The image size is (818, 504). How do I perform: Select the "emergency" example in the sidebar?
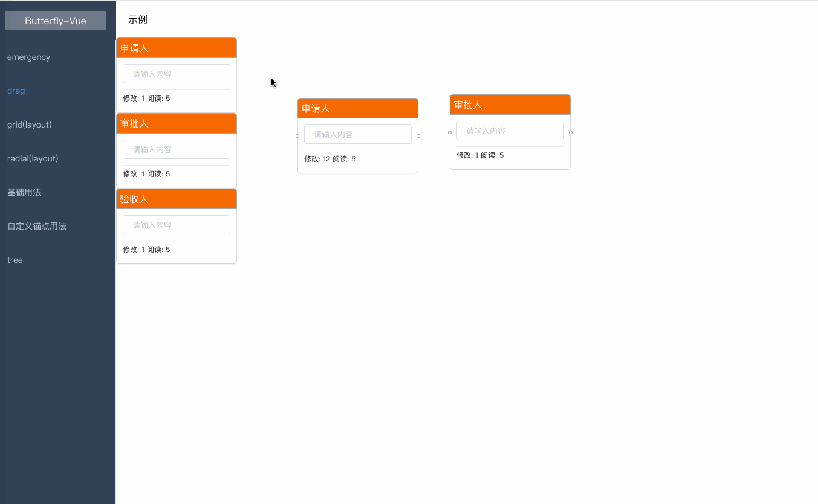coord(28,57)
